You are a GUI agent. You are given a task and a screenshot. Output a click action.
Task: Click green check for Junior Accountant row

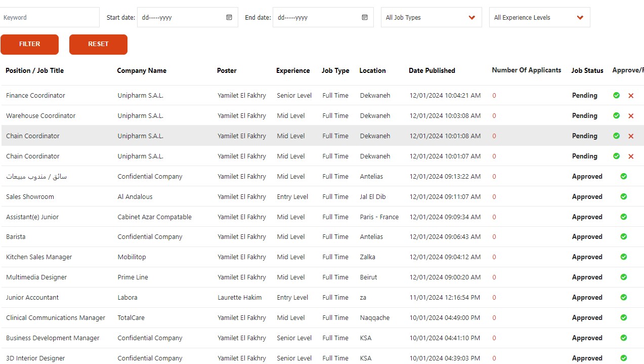[624, 297]
